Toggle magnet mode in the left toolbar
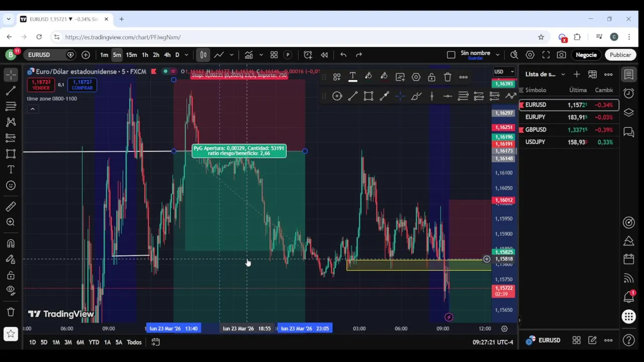This screenshot has width=644, height=362. (x=11, y=243)
